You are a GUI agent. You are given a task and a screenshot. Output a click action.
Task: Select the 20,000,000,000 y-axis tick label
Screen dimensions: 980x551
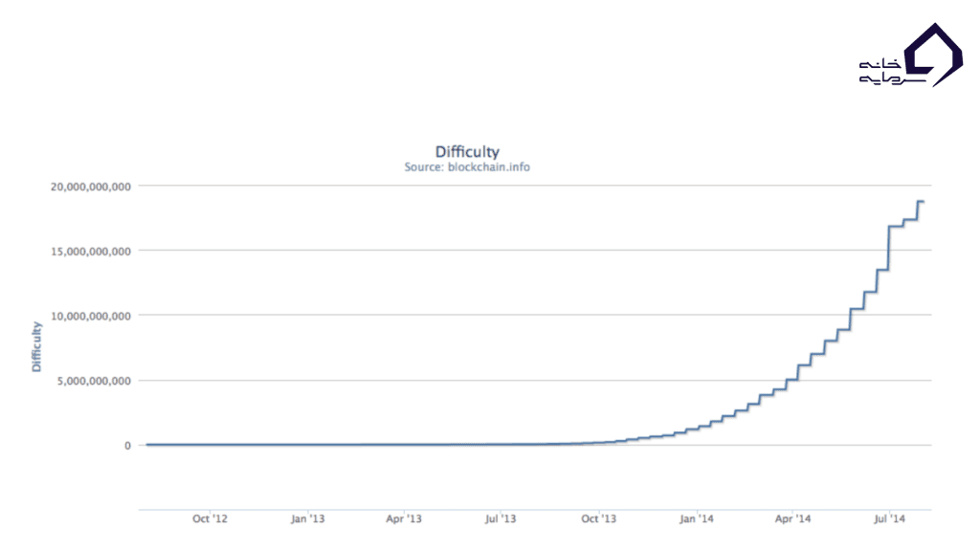click(x=90, y=187)
